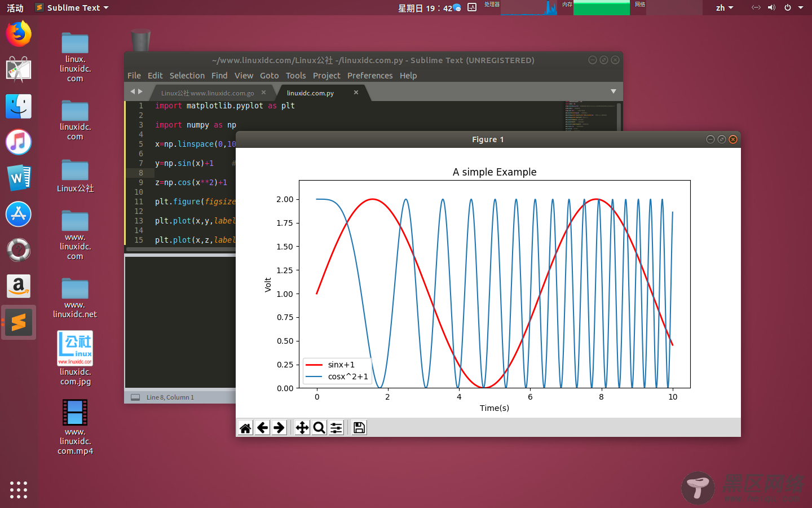Click the memory usage green graph in top bar
This screenshot has width=812, height=508.
click(601, 7)
